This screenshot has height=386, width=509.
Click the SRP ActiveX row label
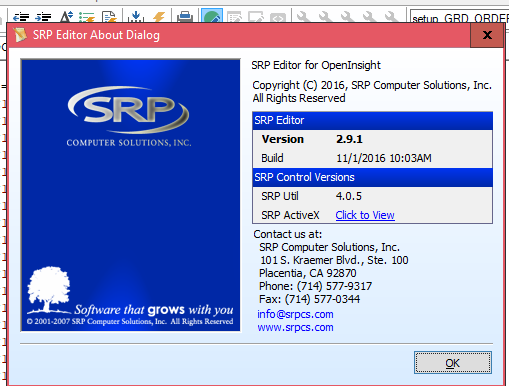pos(290,215)
